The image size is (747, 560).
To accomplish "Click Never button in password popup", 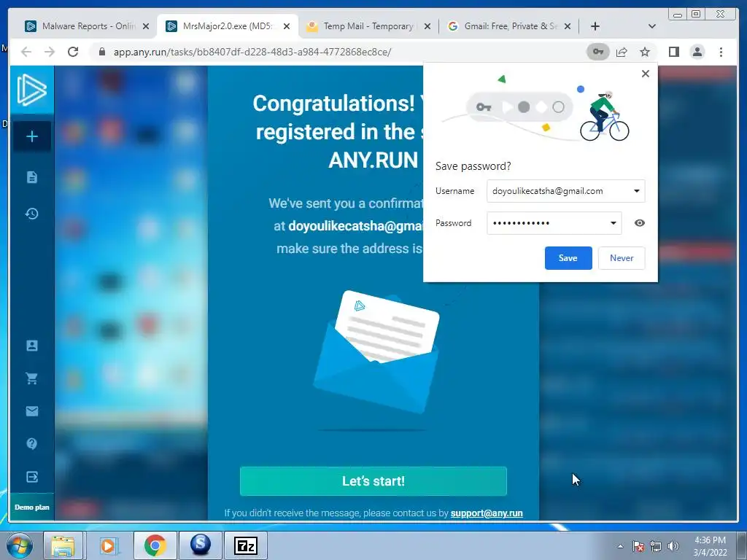I will tap(622, 258).
